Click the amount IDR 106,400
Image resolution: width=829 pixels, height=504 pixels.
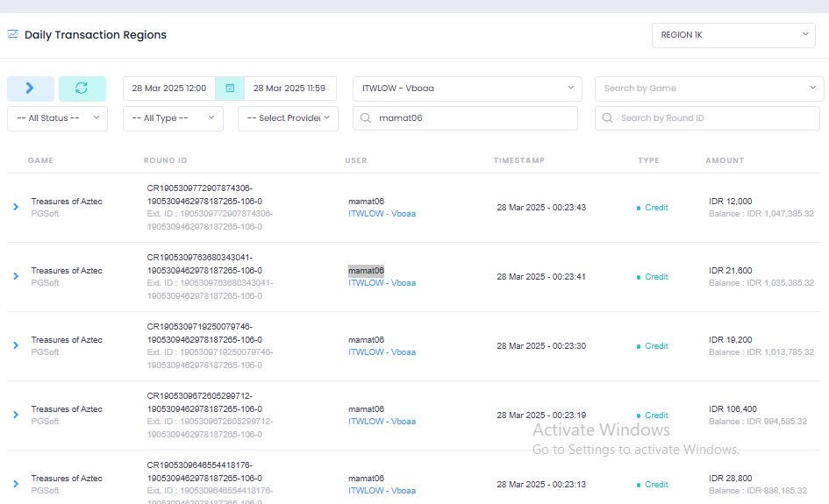click(733, 409)
